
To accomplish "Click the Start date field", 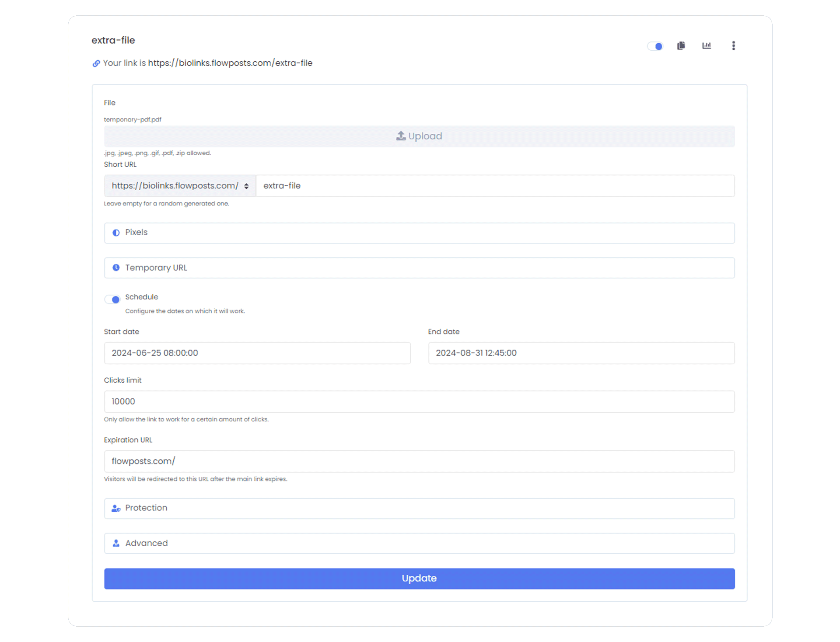I will coord(257,353).
